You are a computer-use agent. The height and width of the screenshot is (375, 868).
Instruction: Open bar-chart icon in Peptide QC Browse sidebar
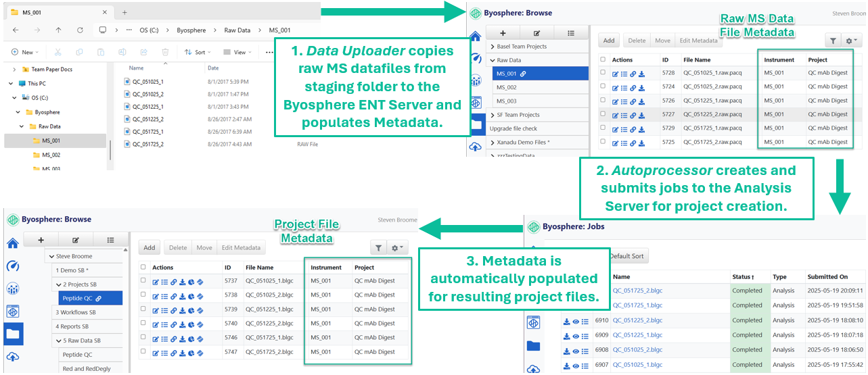point(12,289)
